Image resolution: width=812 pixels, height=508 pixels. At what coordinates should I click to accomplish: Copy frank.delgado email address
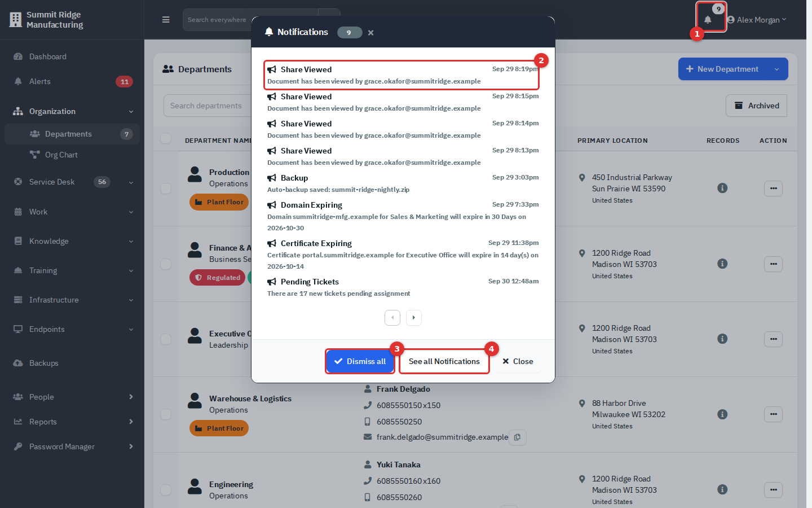tap(518, 437)
